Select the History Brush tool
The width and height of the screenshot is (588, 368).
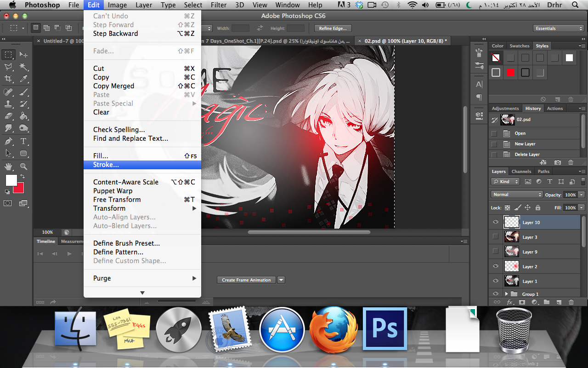(24, 104)
